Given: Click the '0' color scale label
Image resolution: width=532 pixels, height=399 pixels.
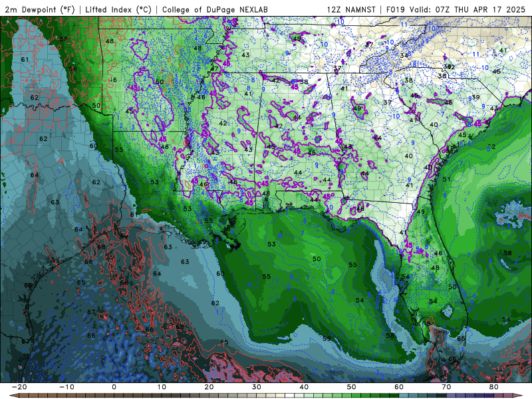Looking at the screenshot, I should coord(114,387).
